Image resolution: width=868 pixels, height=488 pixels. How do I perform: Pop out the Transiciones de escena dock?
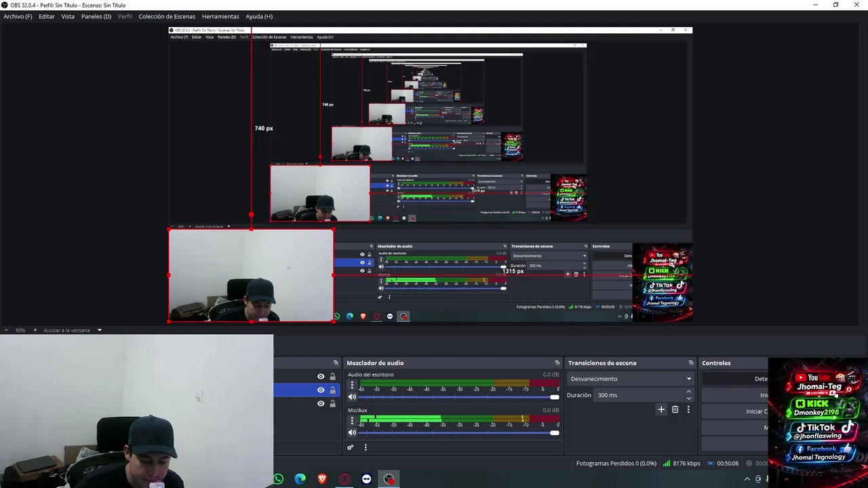691,363
